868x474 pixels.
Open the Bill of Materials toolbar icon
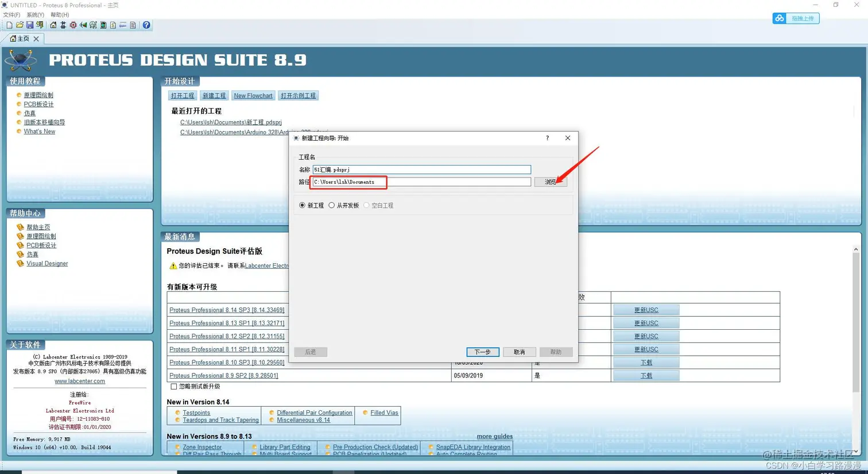pos(113,25)
